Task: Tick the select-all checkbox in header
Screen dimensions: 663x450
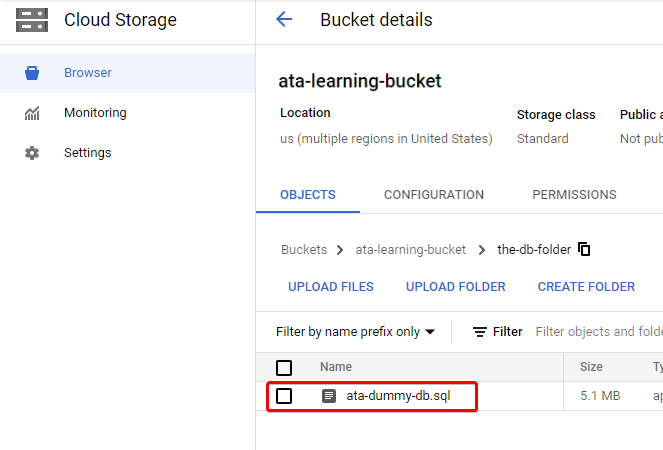Action: click(284, 368)
